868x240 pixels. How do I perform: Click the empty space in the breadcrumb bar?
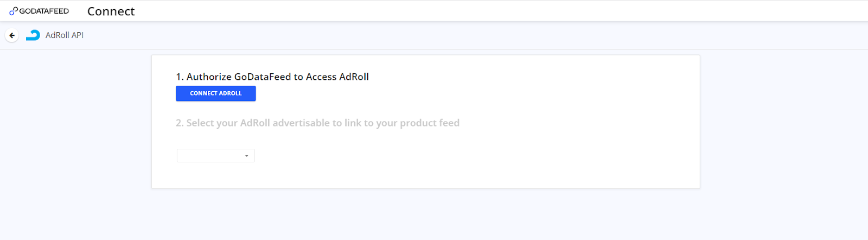pos(434,35)
